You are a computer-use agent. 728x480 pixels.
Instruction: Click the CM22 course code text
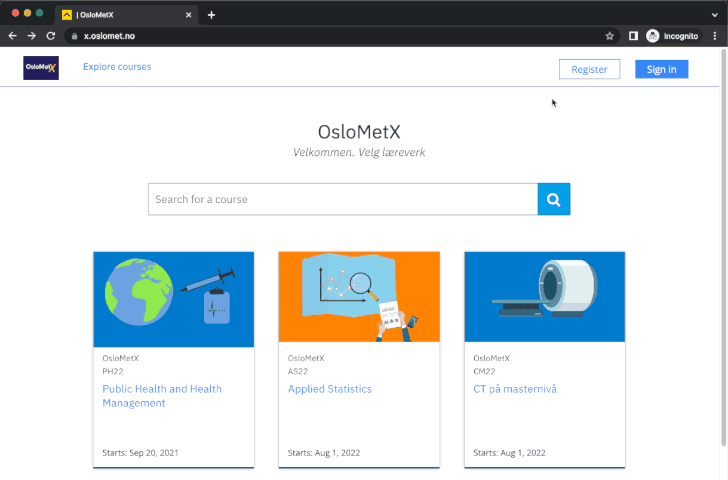(484, 371)
